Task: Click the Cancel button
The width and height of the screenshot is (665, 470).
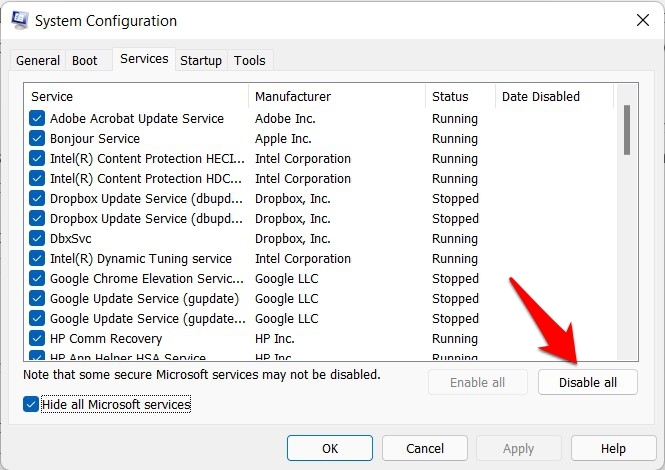Action: [425, 449]
